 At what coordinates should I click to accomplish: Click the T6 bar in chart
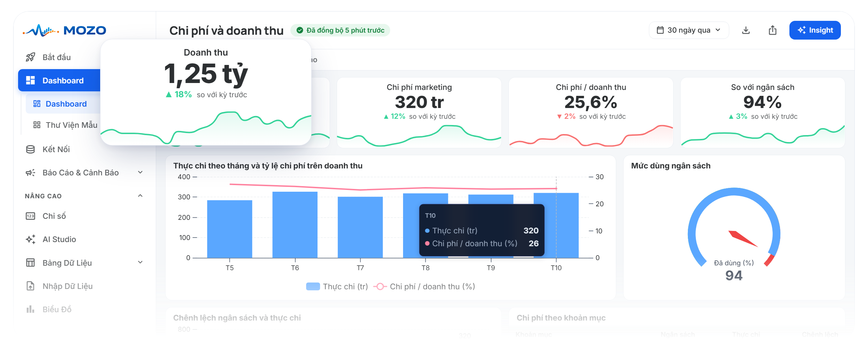point(295,225)
